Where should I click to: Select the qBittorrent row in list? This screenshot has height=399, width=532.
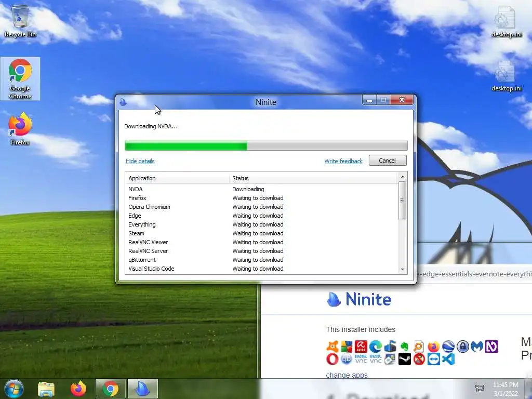tap(262, 260)
